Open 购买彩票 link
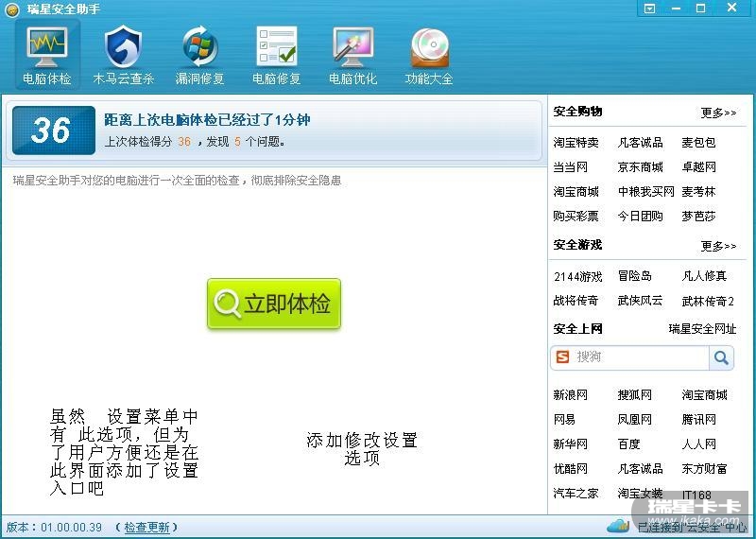The width and height of the screenshot is (756, 539). point(576,217)
